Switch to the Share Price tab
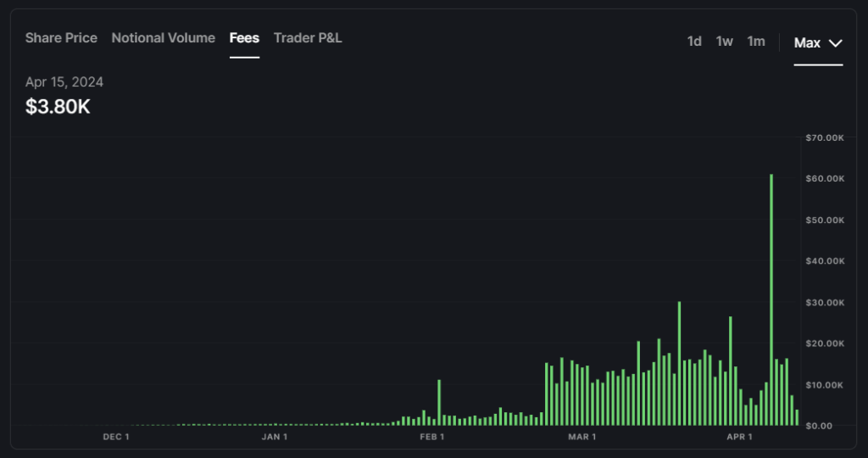Viewport: 868px width, 458px height. [61, 38]
